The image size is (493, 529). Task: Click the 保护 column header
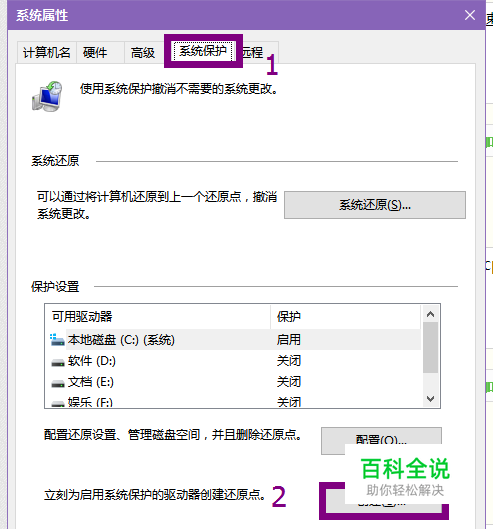345,316
